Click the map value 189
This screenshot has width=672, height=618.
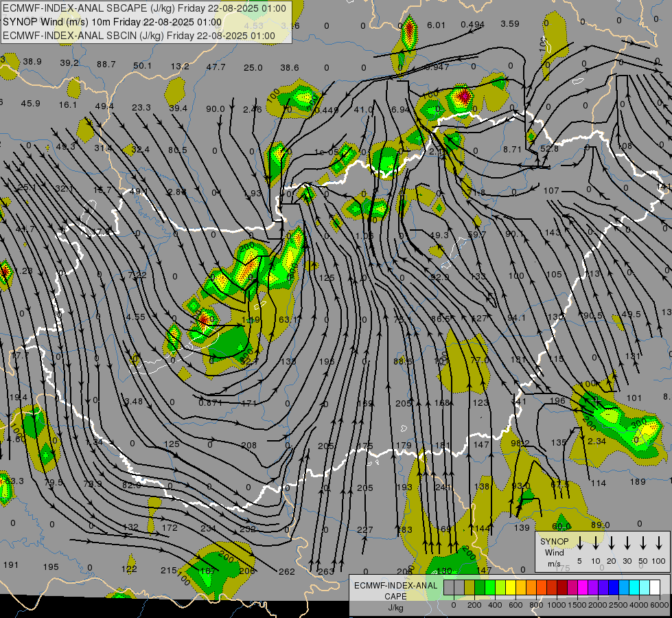pyautogui.click(x=638, y=481)
